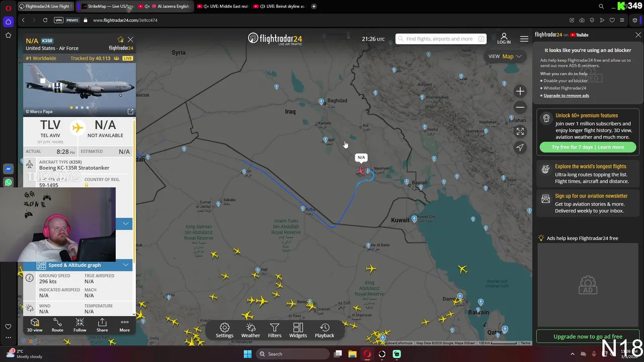Open Opera home in sidebar

coord(8,22)
